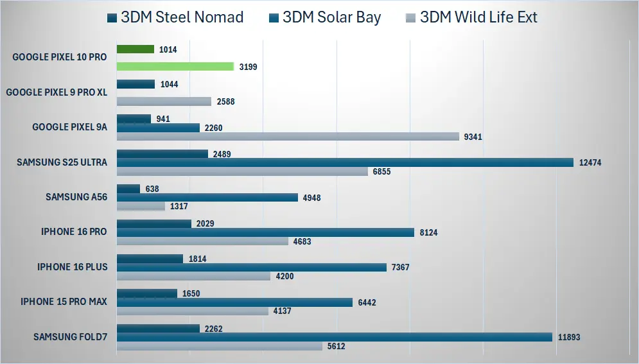Click the data label 1650
The width and height of the screenshot is (639, 364).
[191, 293]
